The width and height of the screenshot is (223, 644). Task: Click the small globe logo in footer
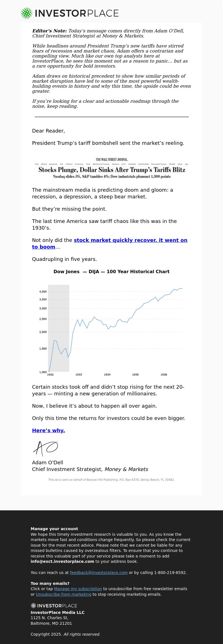coord(33,605)
